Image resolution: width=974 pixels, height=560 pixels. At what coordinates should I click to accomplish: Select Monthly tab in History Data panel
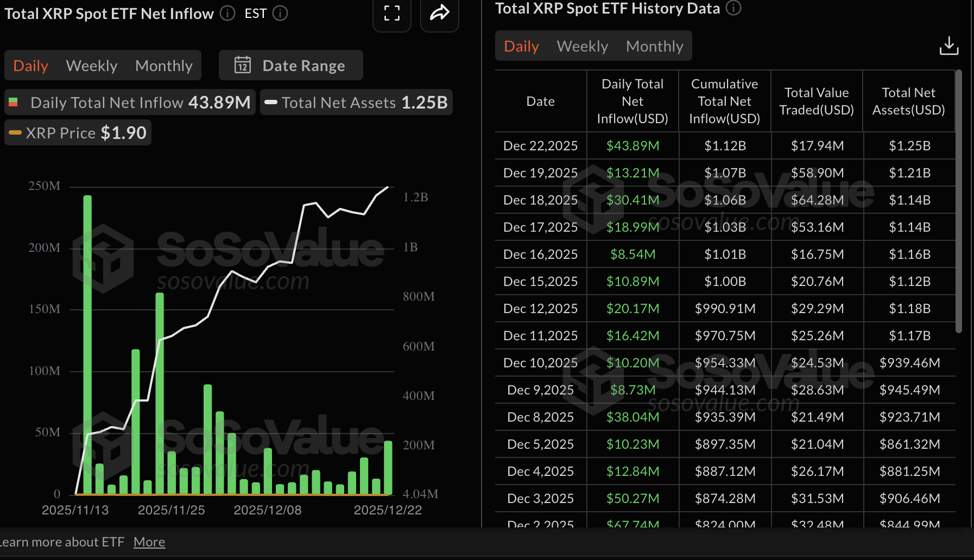coord(654,46)
